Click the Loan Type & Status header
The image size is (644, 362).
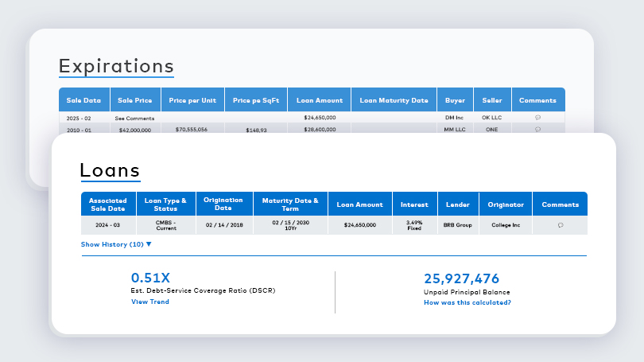[166, 204]
